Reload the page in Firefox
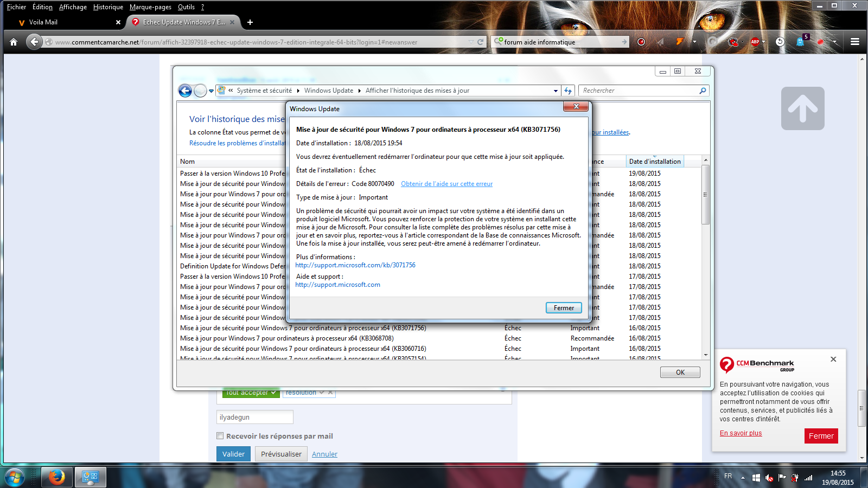Screen dimensions: 868x488 [480, 42]
